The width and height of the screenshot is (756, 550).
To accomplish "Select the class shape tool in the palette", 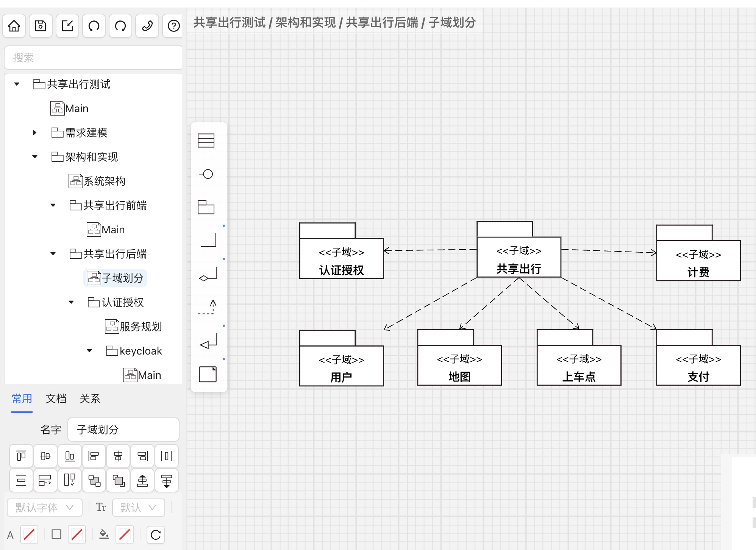I will pos(206,141).
